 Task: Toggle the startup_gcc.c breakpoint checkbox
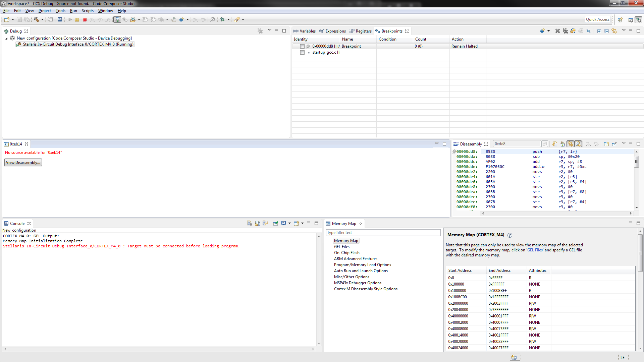tap(303, 53)
